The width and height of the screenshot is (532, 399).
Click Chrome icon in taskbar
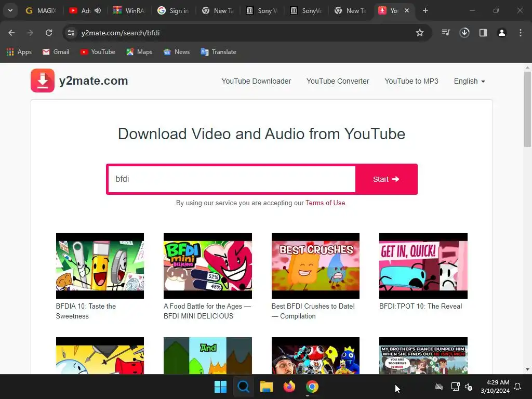tap(312, 387)
